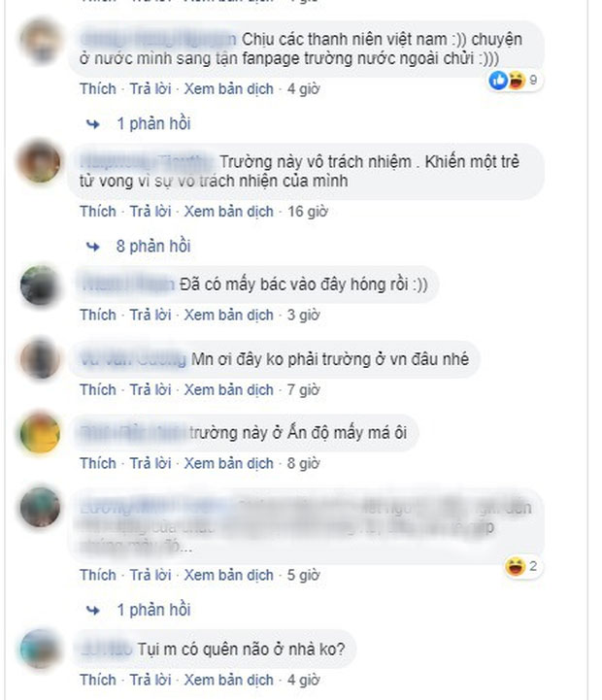
Task: Open avatar of the 'trường này ở Ấn độ' commenter
Action: point(40,433)
